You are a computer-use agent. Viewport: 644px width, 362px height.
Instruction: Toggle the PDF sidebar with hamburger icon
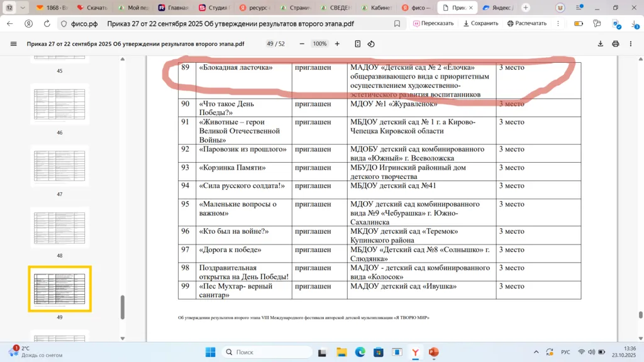coord(14,44)
